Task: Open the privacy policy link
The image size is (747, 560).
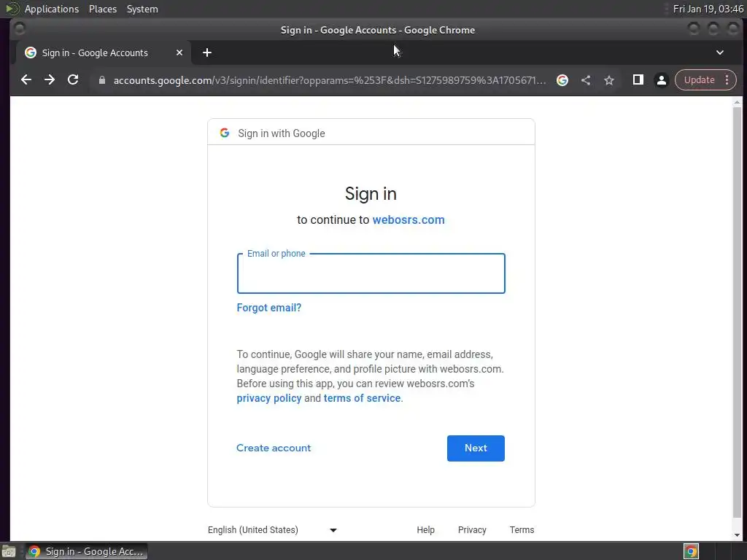Action: coord(268,398)
